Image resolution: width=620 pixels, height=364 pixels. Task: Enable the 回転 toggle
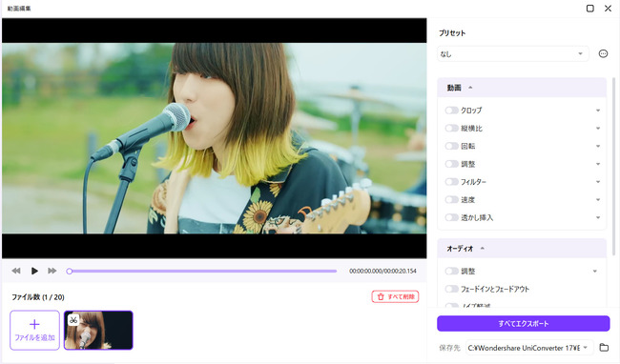pyautogui.click(x=451, y=146)
